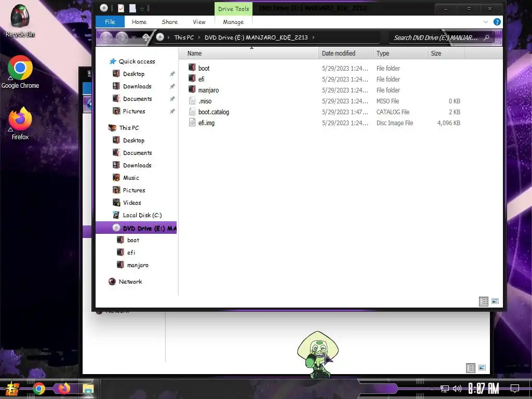Go up one folder level
The image size is (532, 399).
coord(145,37)
